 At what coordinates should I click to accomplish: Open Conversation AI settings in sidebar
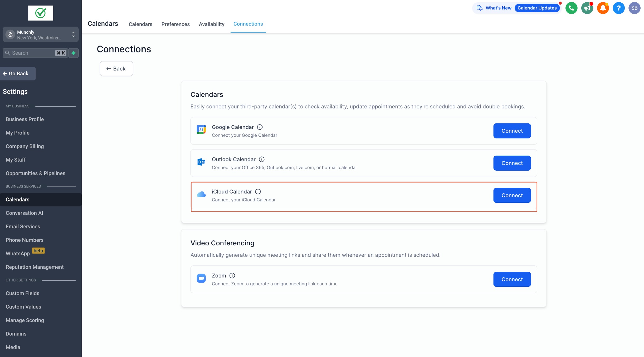coord(24,213)
